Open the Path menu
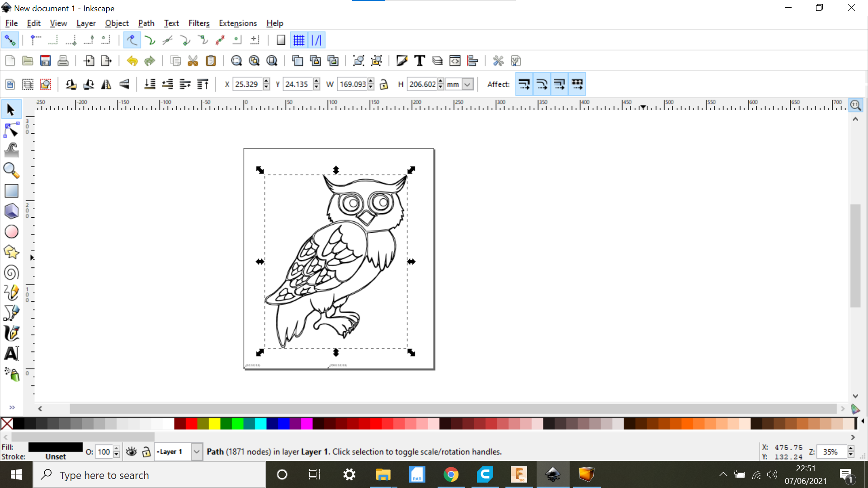This screenshot has width=868, height=488. [x=146, y=23]
